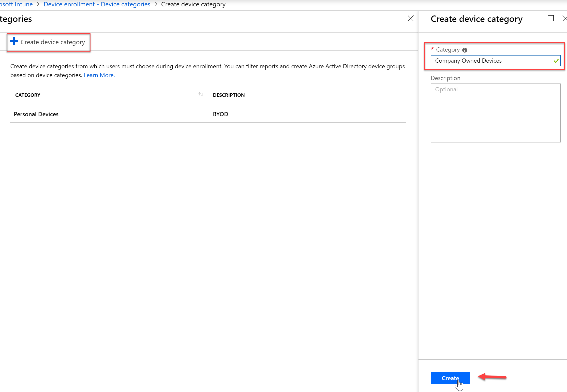Click the Create device category toolbar button
The height and width of the screenshot is (392, 567).
pos(48,42)
